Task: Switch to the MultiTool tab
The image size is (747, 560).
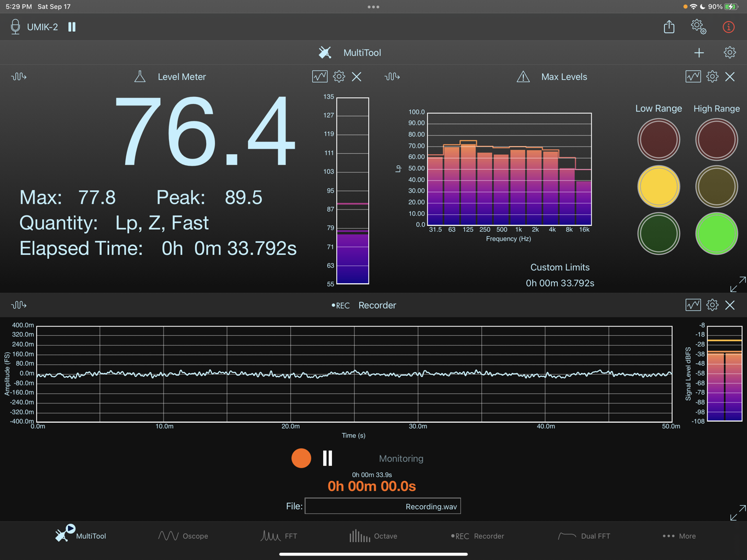Action: (80, 535)
